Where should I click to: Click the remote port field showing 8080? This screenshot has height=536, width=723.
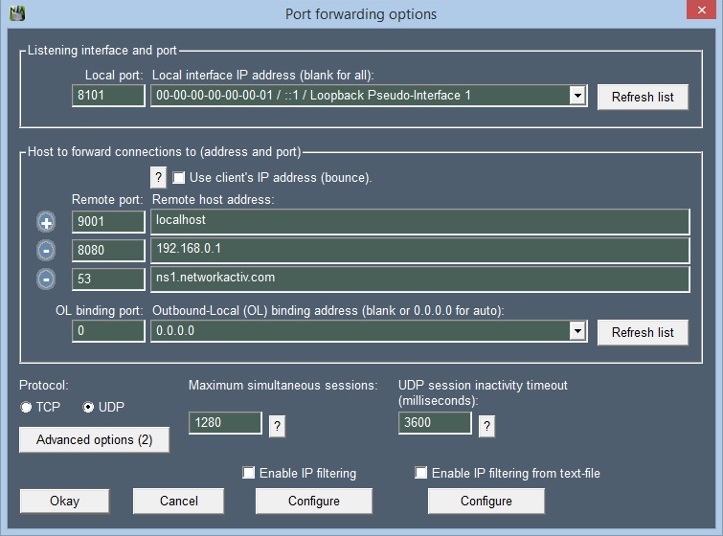click(108, 250)
